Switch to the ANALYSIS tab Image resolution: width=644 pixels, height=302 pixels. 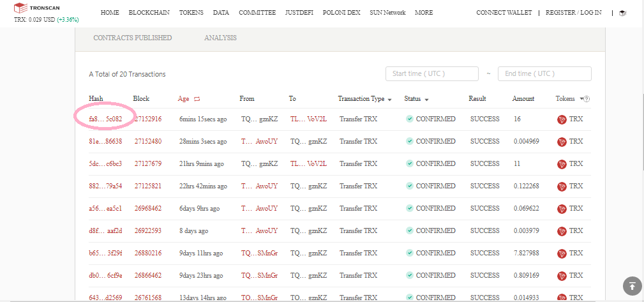tap(221, 38)
